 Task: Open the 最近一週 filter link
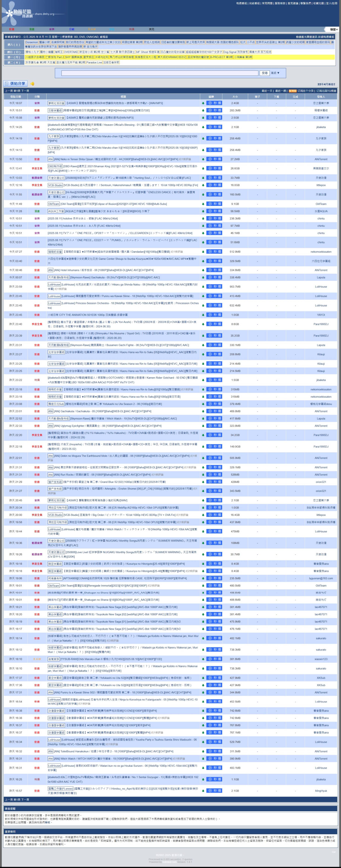click(280, 91)
